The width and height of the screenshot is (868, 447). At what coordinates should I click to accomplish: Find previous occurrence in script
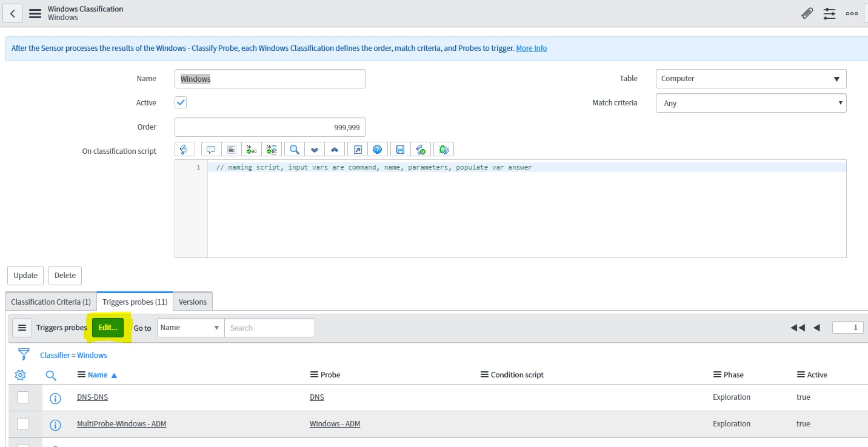click(x=334, y=149)
